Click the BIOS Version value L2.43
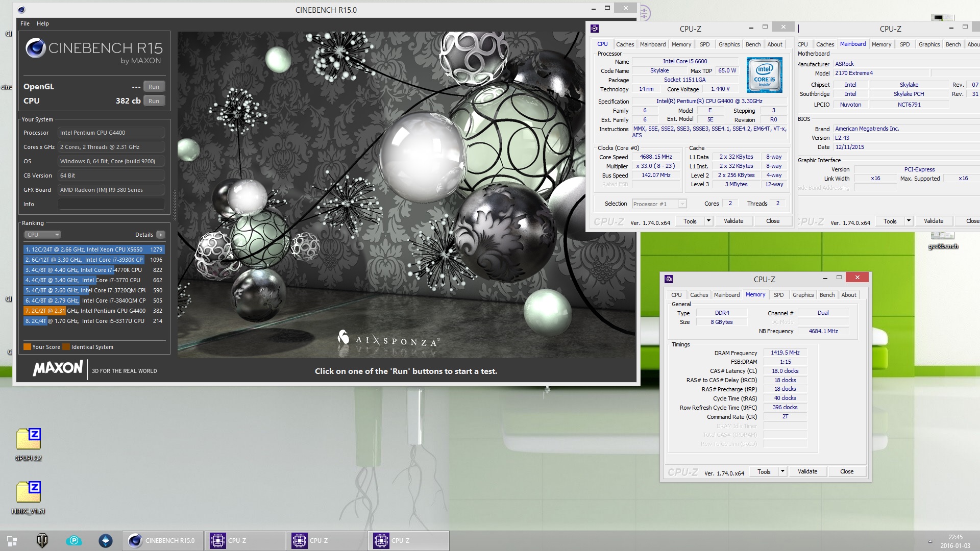Viewport: 980px width, 551px height. point(906,138)
